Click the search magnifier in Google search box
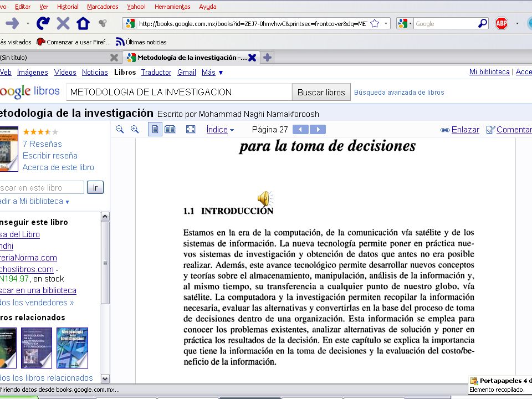 click(x=483, y=23)
